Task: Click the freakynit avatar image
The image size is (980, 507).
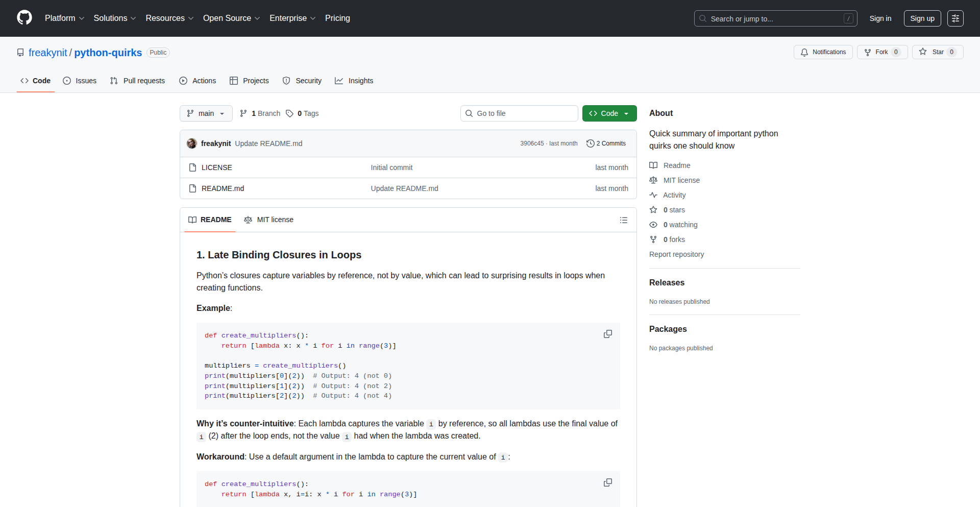Action: click(192, 143)
